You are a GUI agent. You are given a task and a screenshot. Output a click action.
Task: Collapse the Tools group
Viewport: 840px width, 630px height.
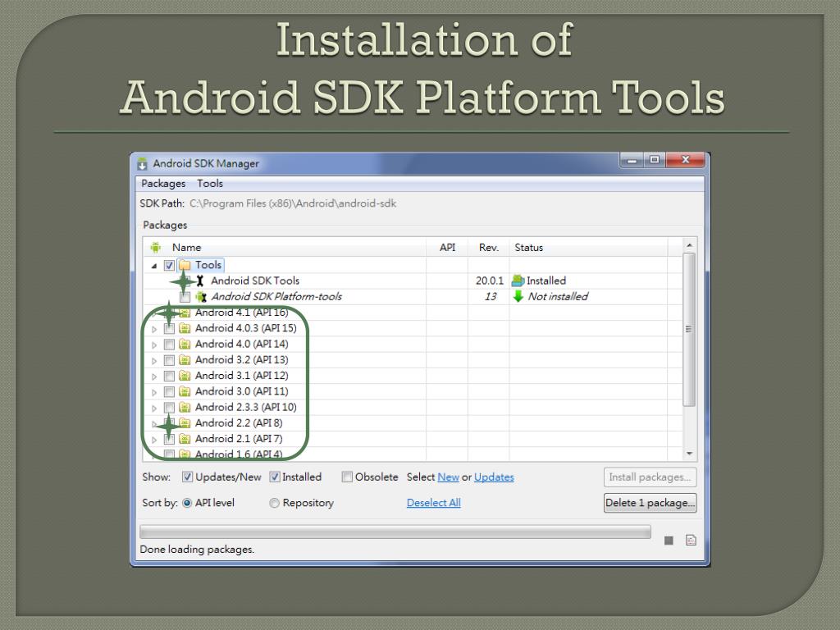click(154, 266)
